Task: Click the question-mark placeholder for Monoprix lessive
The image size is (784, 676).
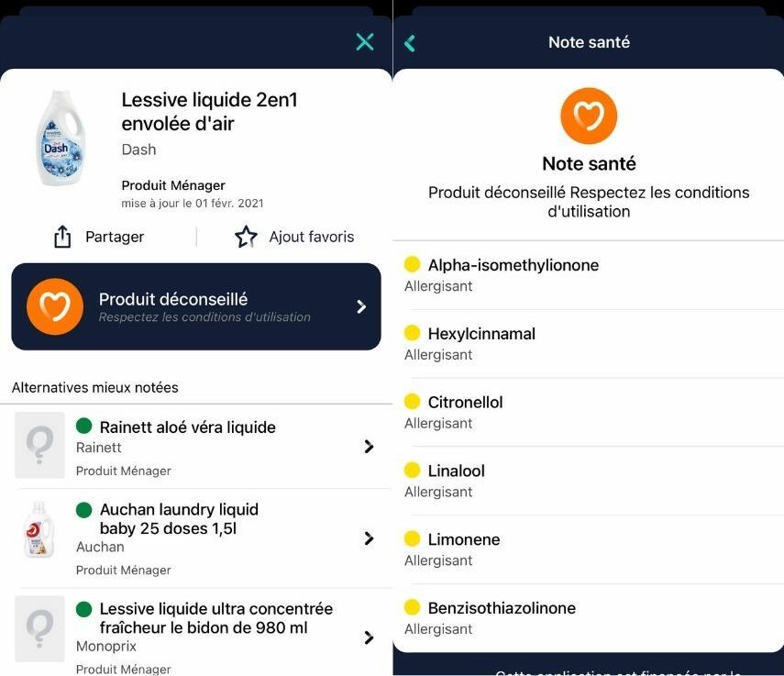Action: (39, 628)
